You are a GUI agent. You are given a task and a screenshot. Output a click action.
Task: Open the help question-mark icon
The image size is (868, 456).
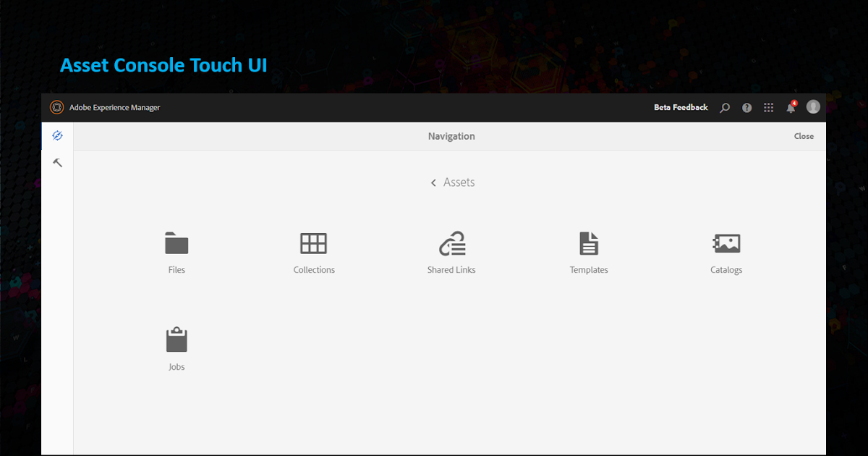(746, 107)
